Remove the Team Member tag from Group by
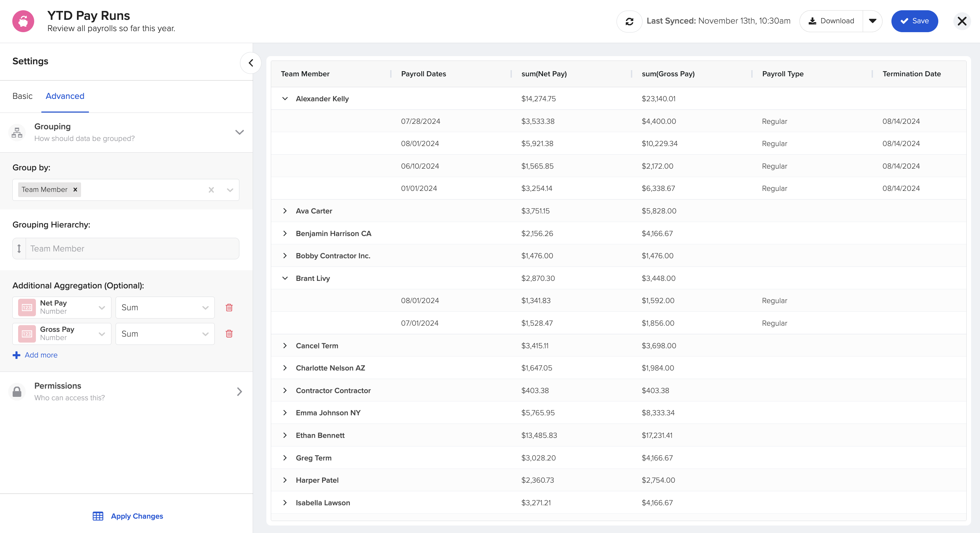Screen dimensions: 980x533 pos(75,190)
